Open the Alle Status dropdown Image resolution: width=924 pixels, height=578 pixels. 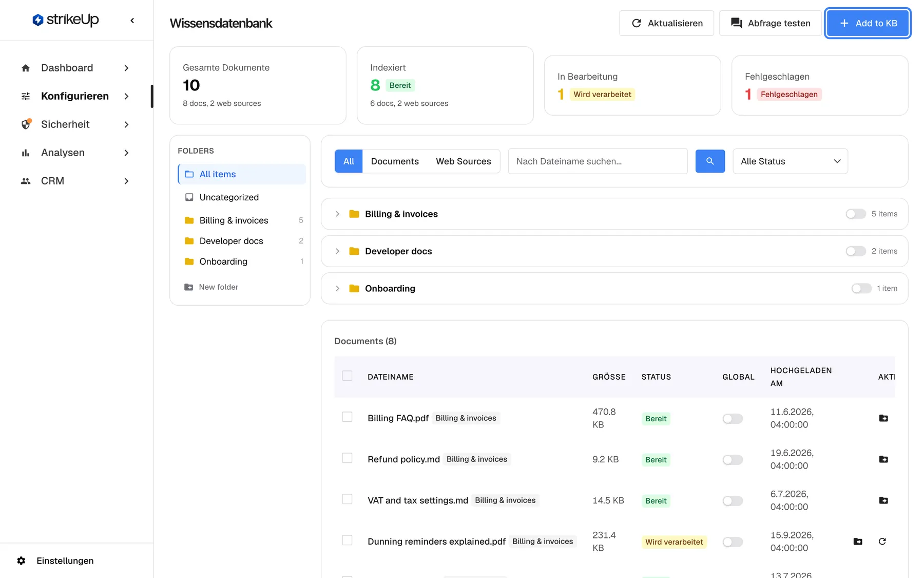(790, 161)
